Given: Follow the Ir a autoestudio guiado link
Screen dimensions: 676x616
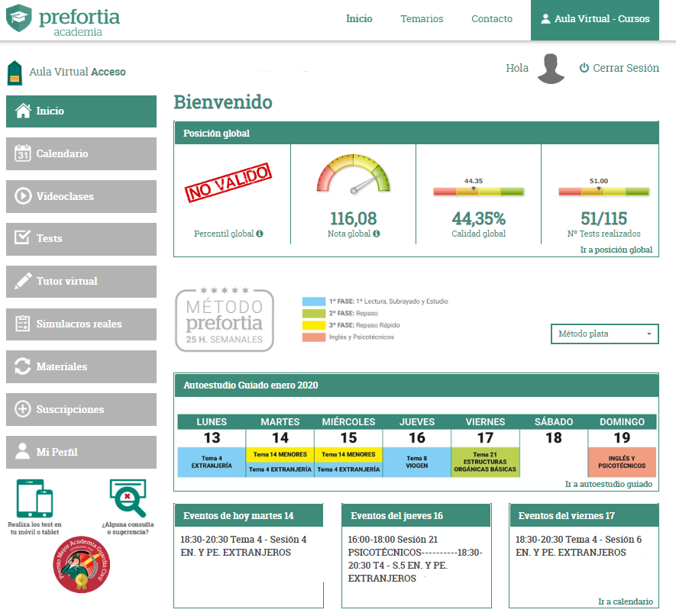Looking at the screenshot, I should [x=609, y=484].
